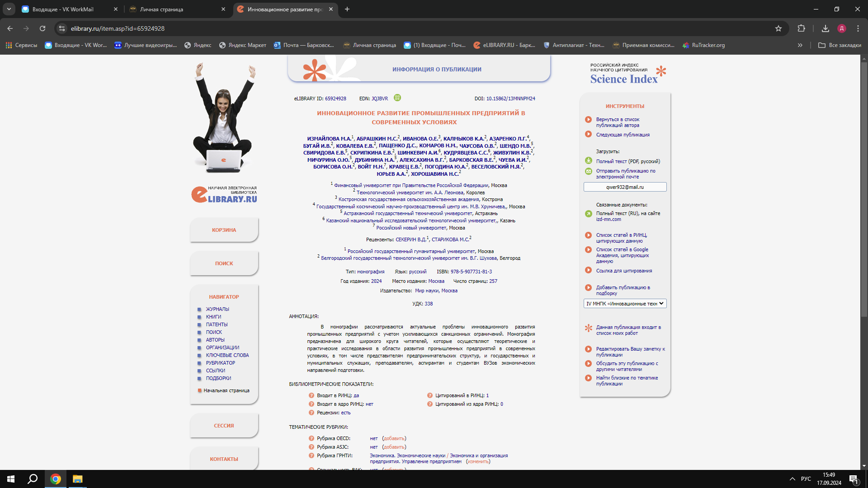This screenshot has width=868, height=488.
Task: Click the orange arrow icon beside 'Следующая публикация'
Action: (x=588, y=134)
